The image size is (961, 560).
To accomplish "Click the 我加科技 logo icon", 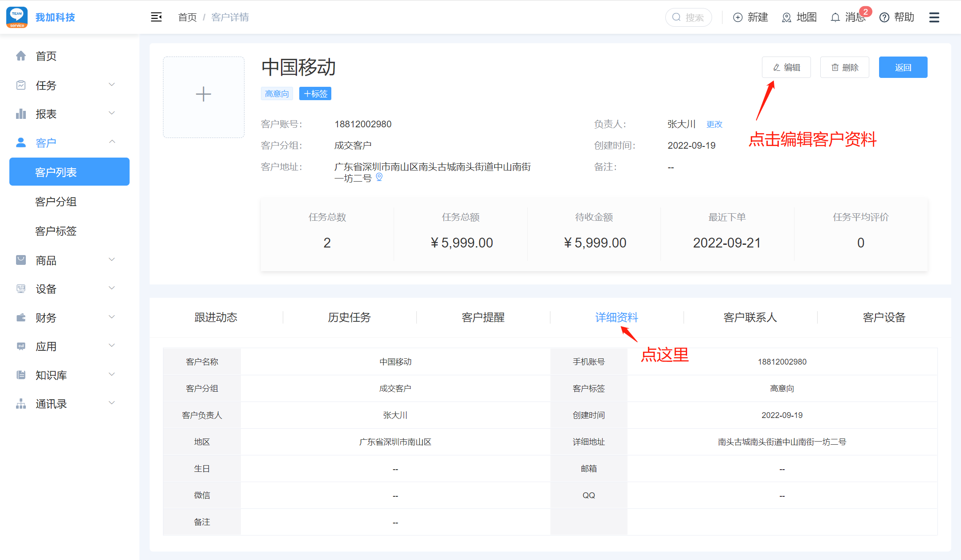I will (17, 17).
